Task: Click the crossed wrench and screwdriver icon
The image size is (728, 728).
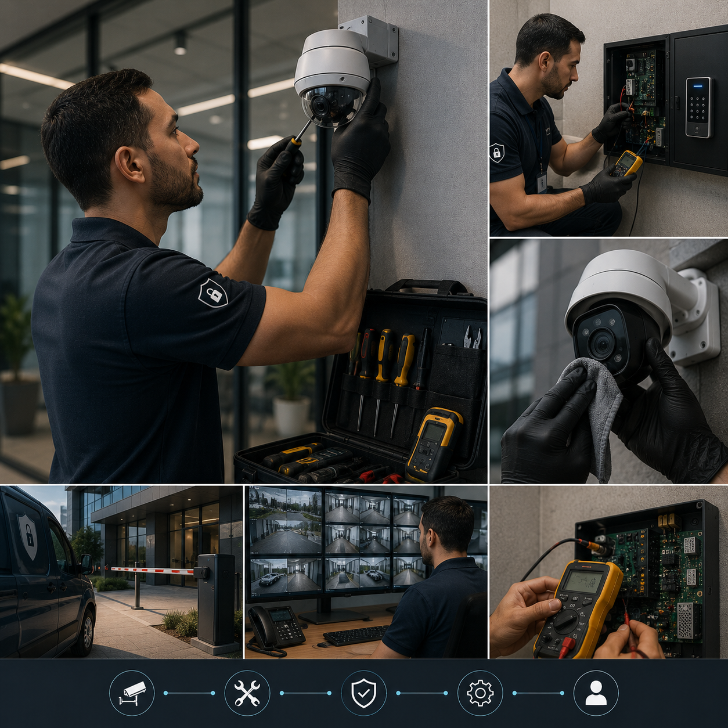Action: tap(247, 693)
